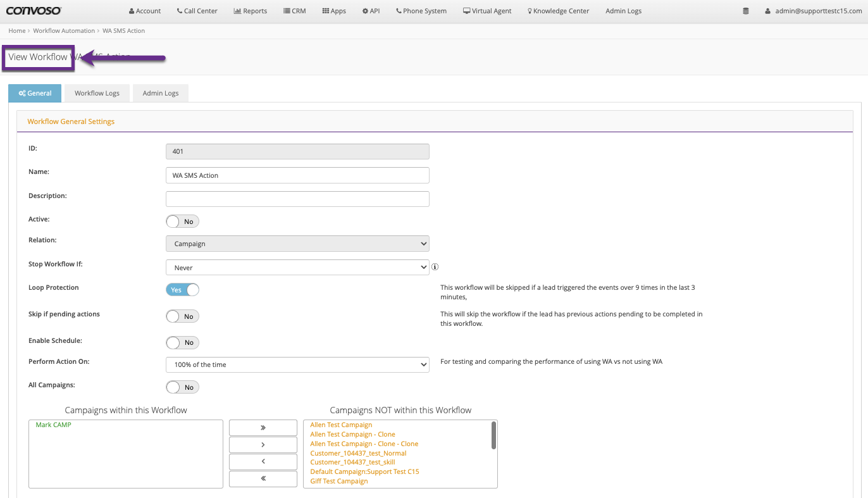Open the CRM menu
Viewport: 868px width, 498px height.
295,11
